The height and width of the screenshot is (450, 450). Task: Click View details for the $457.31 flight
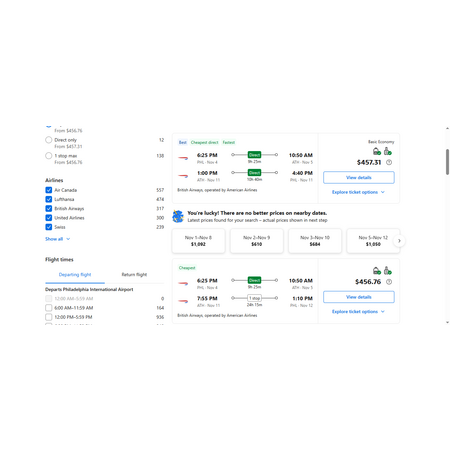359,178
